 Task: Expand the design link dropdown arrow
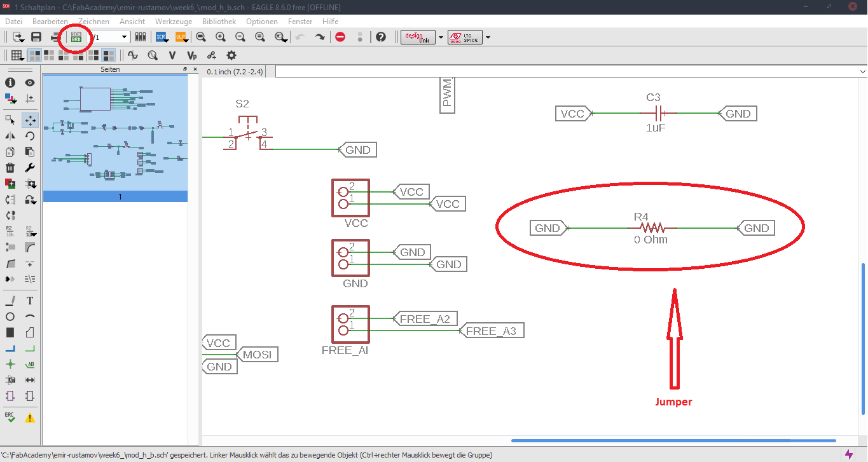pos(441,37)
